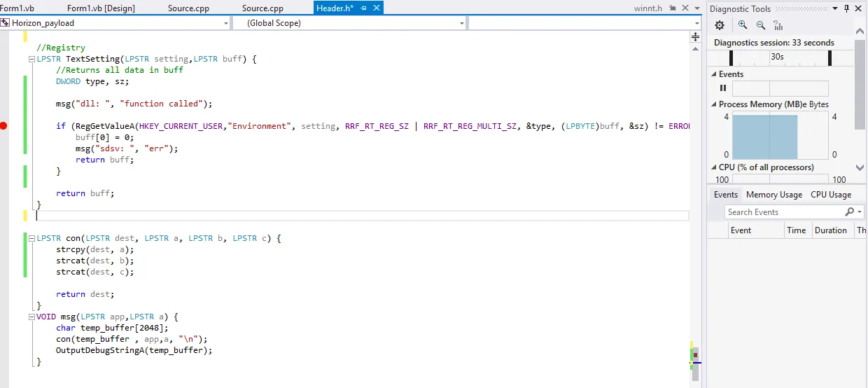Open Diagnostic Tools window position menu
This screenshot has width=868, height=388.
836,8
